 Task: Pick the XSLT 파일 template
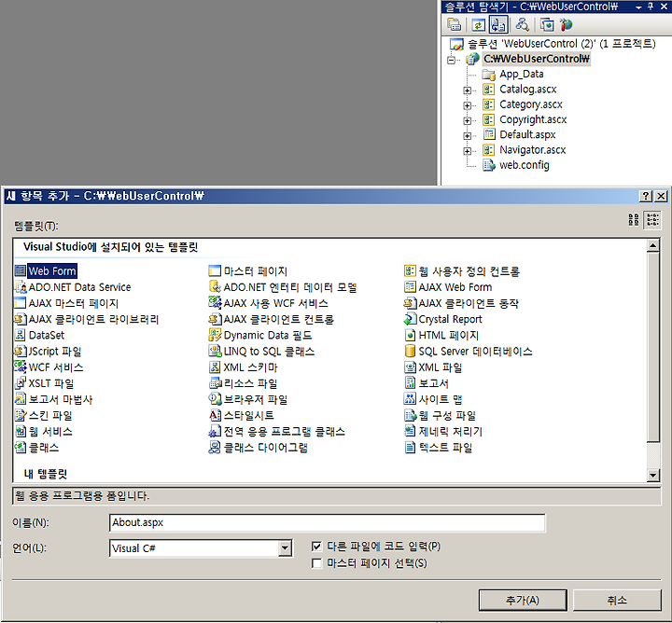pos(44,383)
